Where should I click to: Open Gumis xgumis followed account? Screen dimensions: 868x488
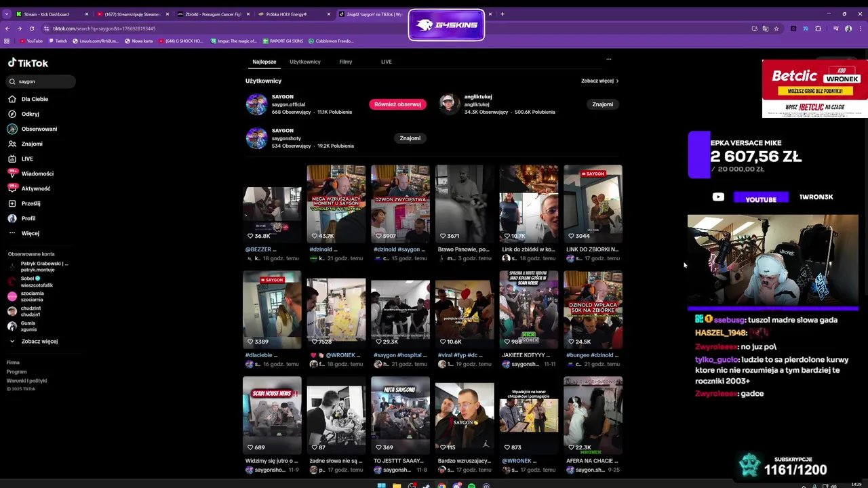point(23,326)
